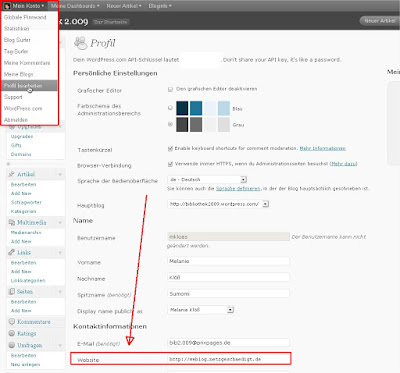Image resolution: width=400 pixels, height=373 pixels.
Task: Choose Tag Surfer in the account menu
Action: pyautogui.click(x=29, y=51)
